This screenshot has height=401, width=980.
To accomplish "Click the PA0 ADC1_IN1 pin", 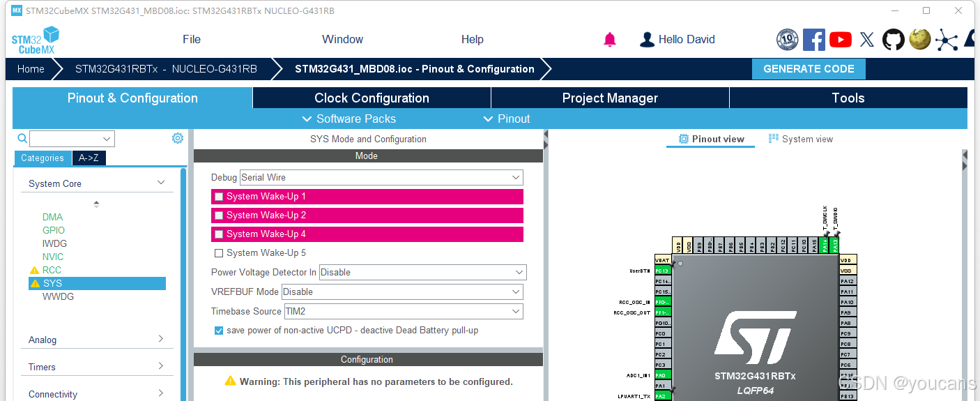I will coord(662,375).
